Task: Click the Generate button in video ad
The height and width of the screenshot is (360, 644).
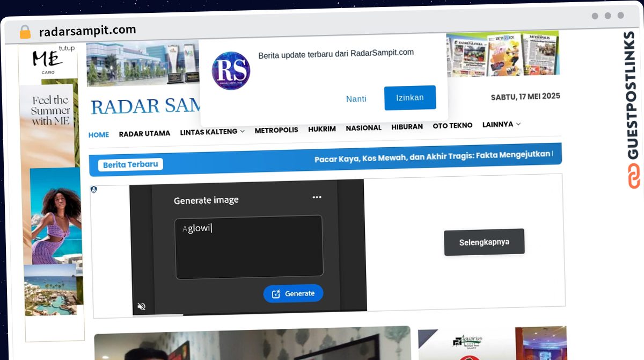Action: pyautogui.click(x=293, y=293)
